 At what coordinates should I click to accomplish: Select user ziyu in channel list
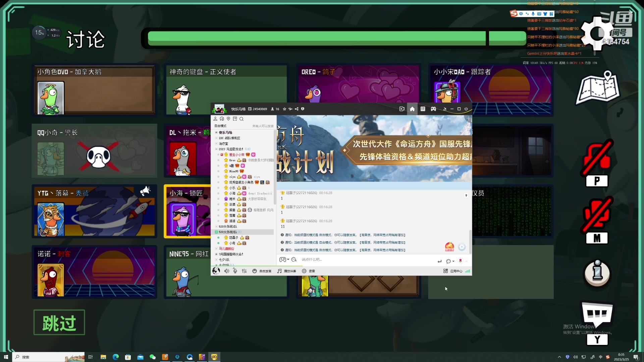pyautogui.click(x=232, y=177)
